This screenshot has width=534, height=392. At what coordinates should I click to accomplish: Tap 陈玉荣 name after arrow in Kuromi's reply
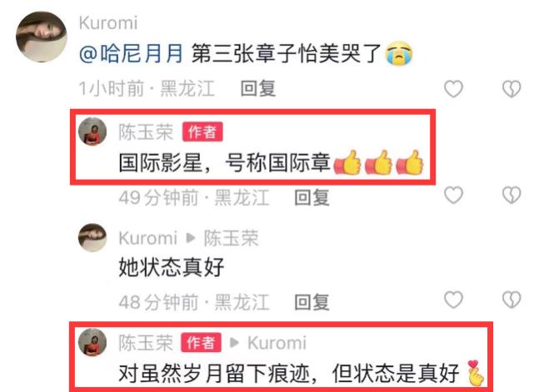click(231, 238)
